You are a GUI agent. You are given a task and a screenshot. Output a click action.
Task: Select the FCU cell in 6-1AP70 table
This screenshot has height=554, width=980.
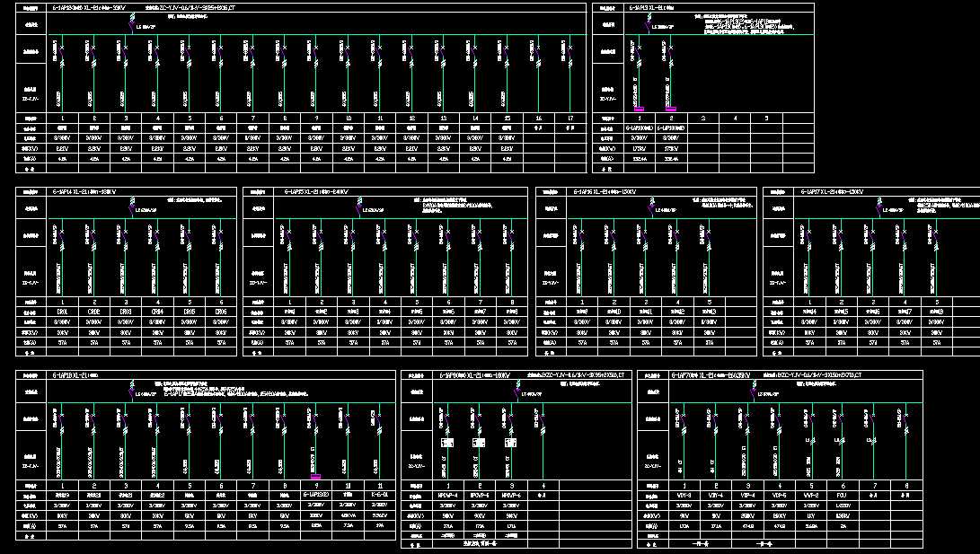click(843, 496)
